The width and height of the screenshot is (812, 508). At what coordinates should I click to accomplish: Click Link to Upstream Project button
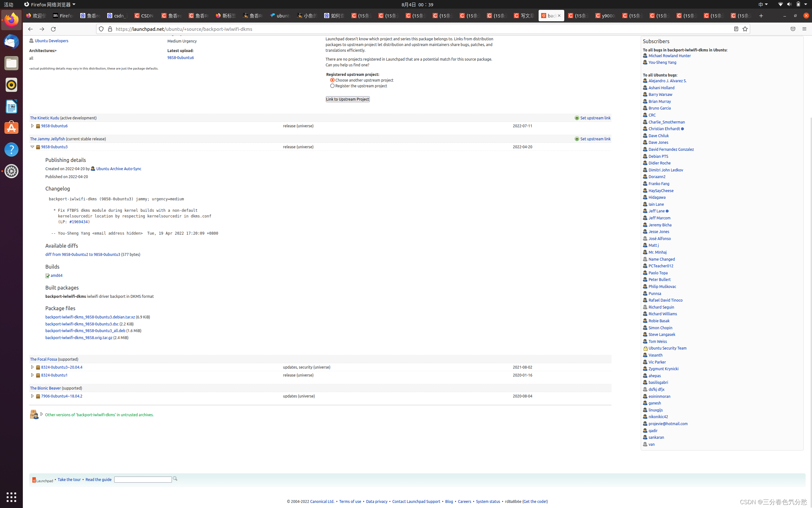(348, 99)
